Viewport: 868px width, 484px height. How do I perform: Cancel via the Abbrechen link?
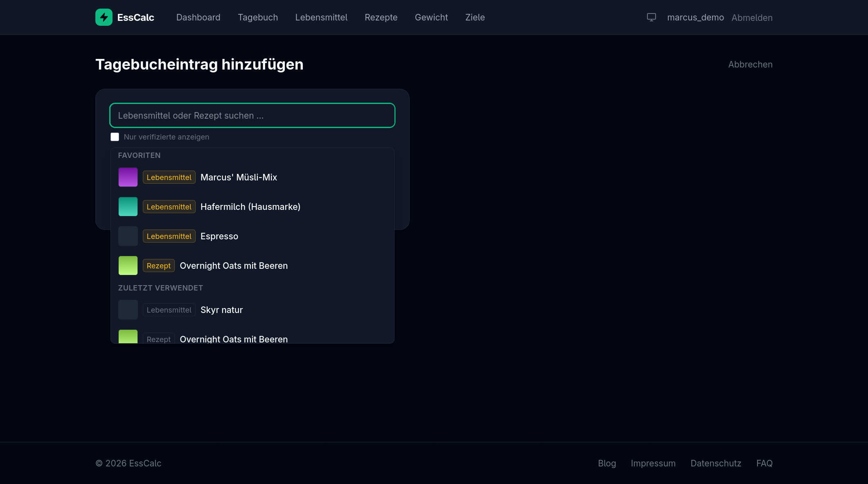(x=750, y=64)
